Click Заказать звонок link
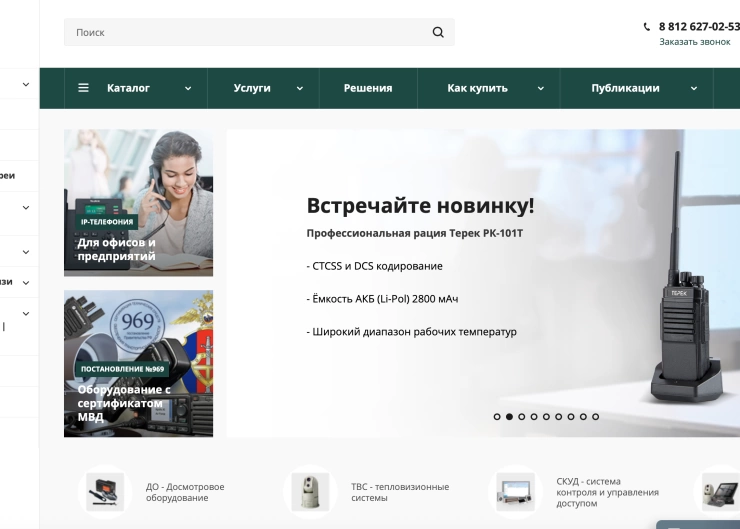Viewport: 740px width, 529px height. click(695, 42)
